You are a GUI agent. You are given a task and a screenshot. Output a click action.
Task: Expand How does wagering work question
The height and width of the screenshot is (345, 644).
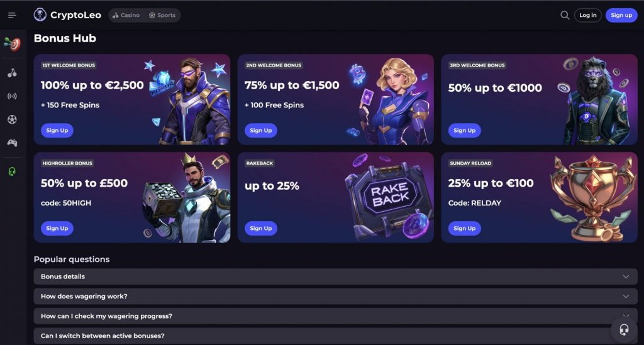point(336,296)
